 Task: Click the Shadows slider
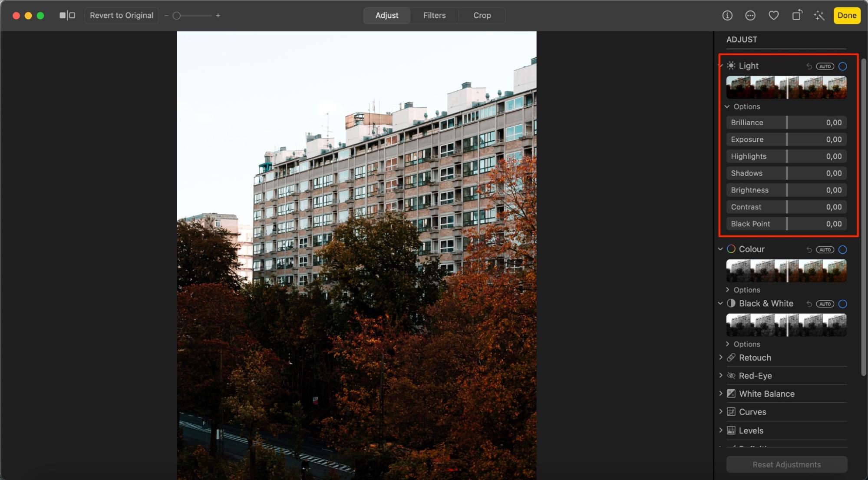tap(786, 173)
